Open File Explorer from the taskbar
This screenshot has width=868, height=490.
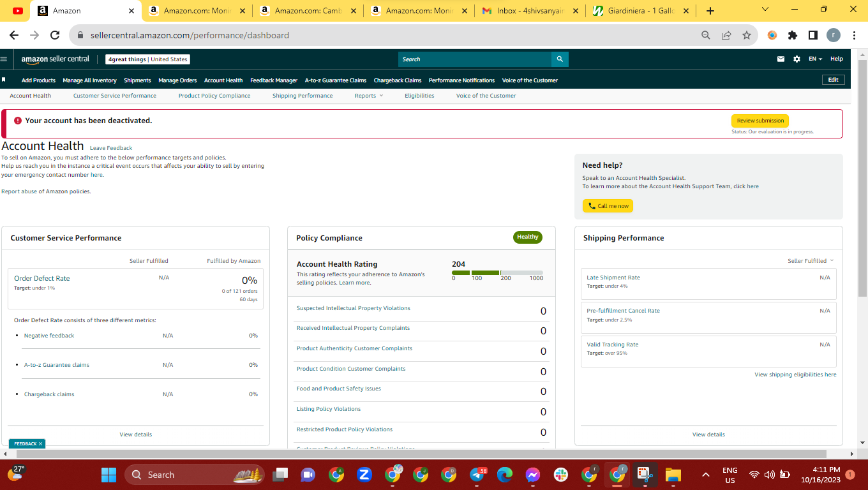[673, 475]
